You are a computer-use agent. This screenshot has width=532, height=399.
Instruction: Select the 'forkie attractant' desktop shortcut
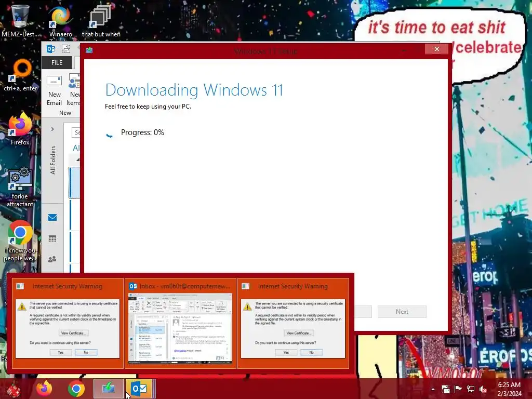(20, 187)
